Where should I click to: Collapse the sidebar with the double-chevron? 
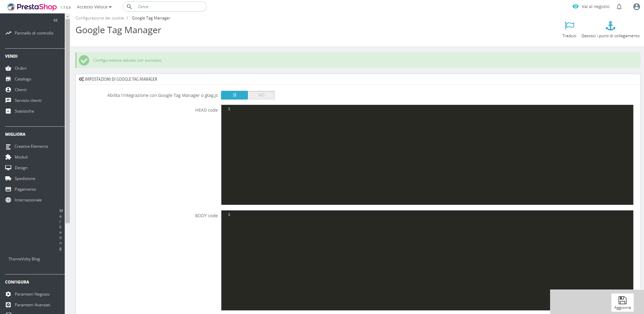click(55, 20)
